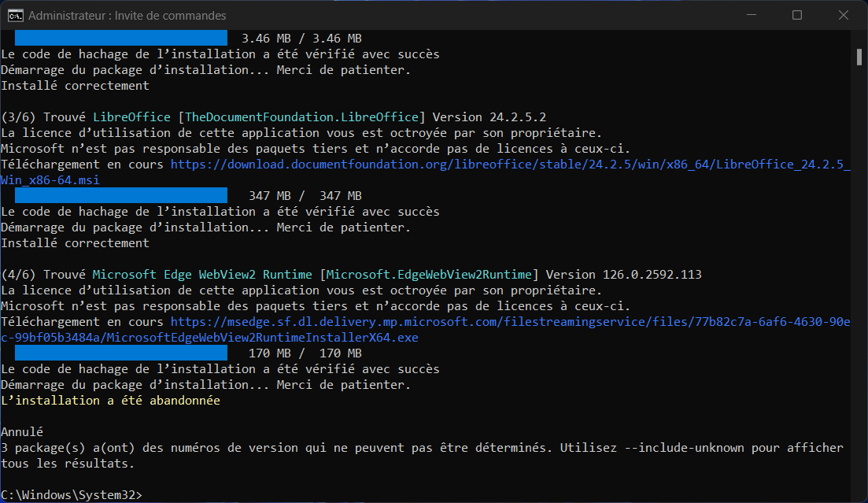
Task: Click '3.46 MB / 3.46 MB' size text
Action: [x=301, y=39]
